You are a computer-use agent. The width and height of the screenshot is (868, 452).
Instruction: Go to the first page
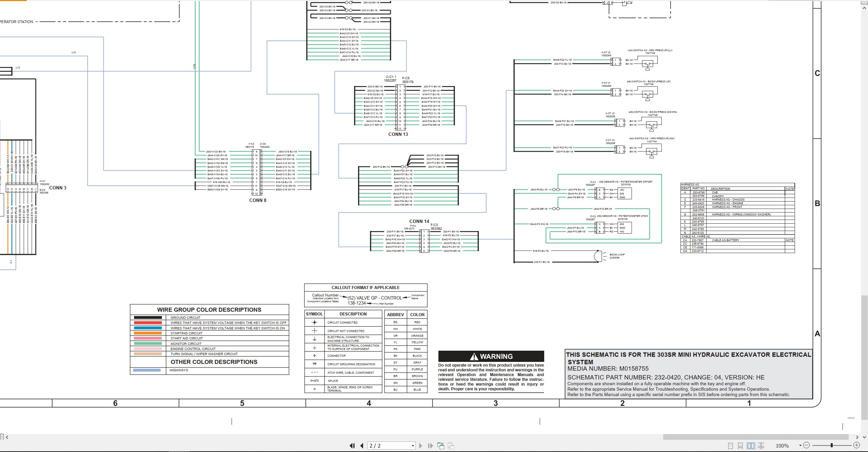[x=352, y=446]
